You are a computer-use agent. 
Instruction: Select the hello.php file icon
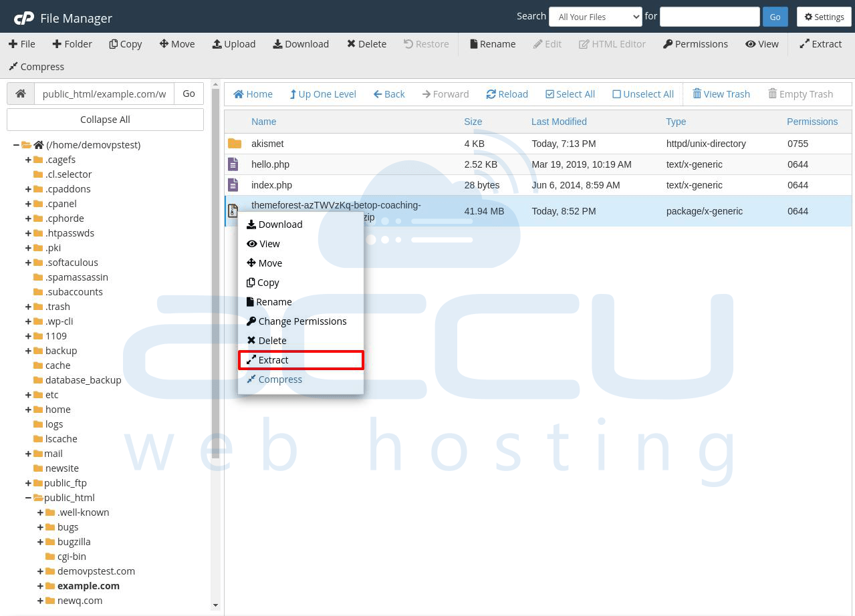[x=233, y=164]
